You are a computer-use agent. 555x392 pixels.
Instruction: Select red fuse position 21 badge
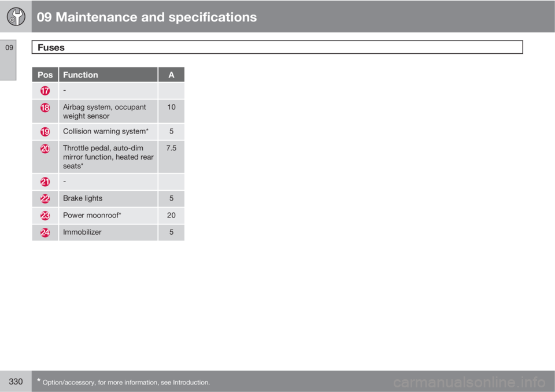(x=45, y=182)
